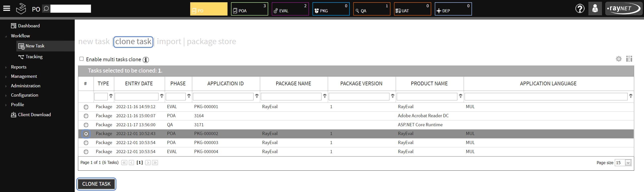Expand the Reports menu section

pos(19,67)
